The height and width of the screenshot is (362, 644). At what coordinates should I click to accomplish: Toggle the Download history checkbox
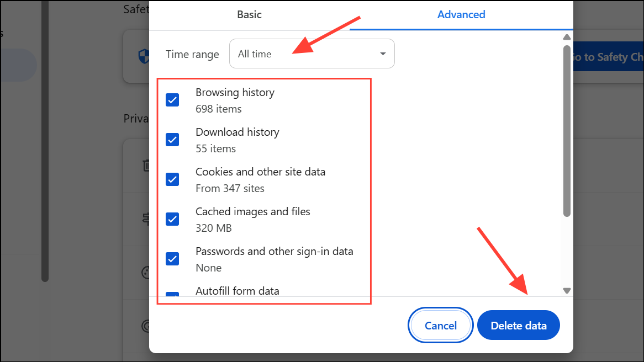[173, 140]
